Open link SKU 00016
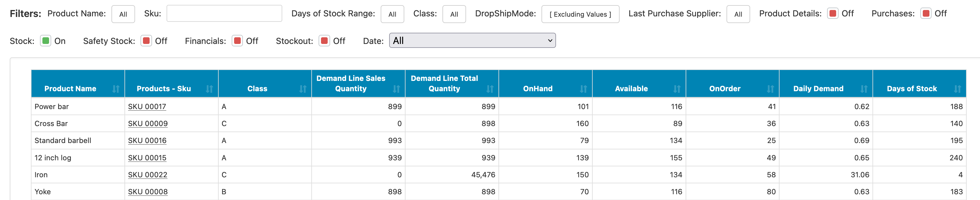Screen dimensions: 980x200 [x=147, y=141]
